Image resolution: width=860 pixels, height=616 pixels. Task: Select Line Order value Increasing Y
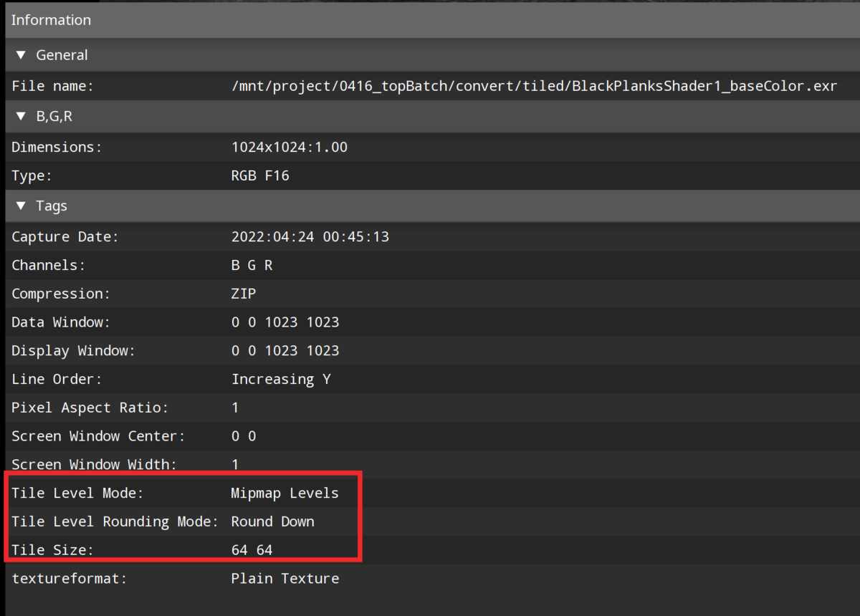281,379
